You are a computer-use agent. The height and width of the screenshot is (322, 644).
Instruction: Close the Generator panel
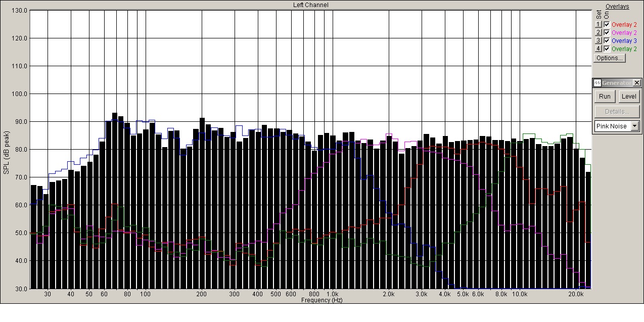[x=637, y=83]
